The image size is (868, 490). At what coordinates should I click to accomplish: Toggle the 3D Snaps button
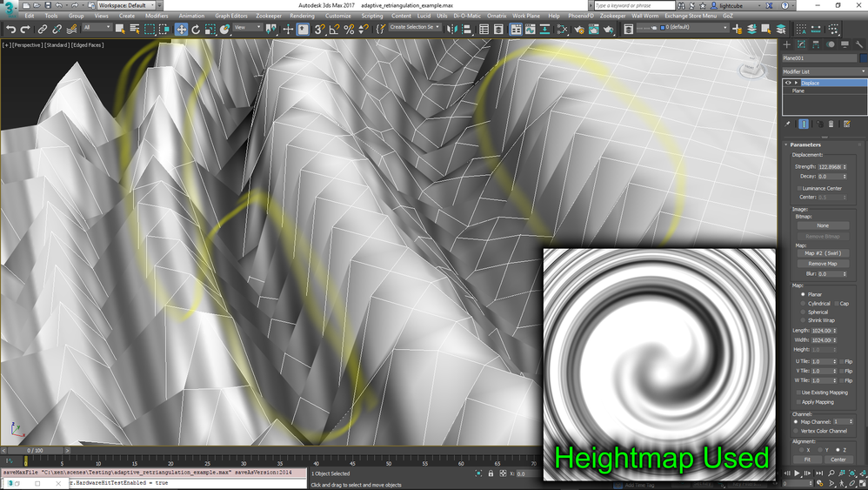319,30
